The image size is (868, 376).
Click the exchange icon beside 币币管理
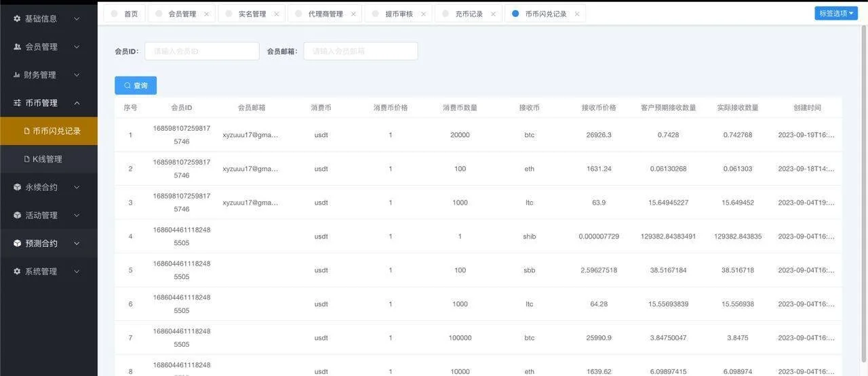[17, 103]
